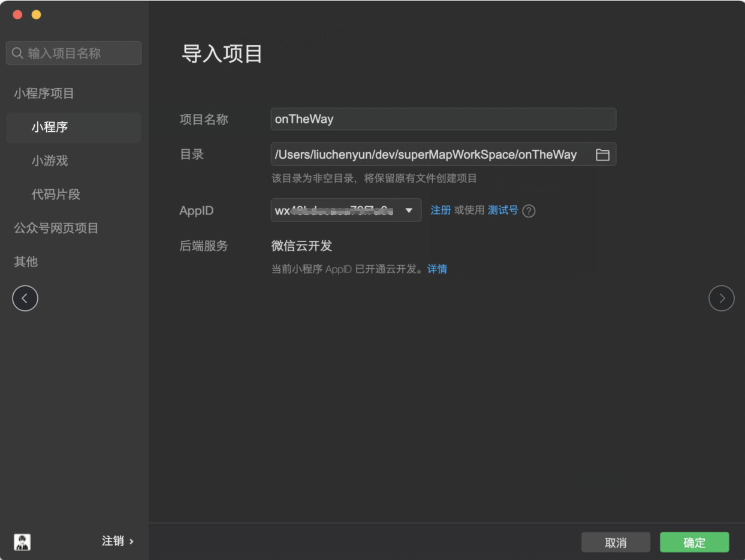This screenshot has height=560, width=745.
Task: Click the circled forward arrow icon
Action: coord(721,298)
